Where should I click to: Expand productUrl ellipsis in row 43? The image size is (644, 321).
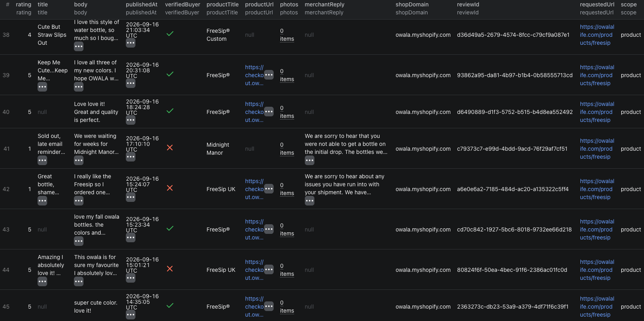click(269, 229)
